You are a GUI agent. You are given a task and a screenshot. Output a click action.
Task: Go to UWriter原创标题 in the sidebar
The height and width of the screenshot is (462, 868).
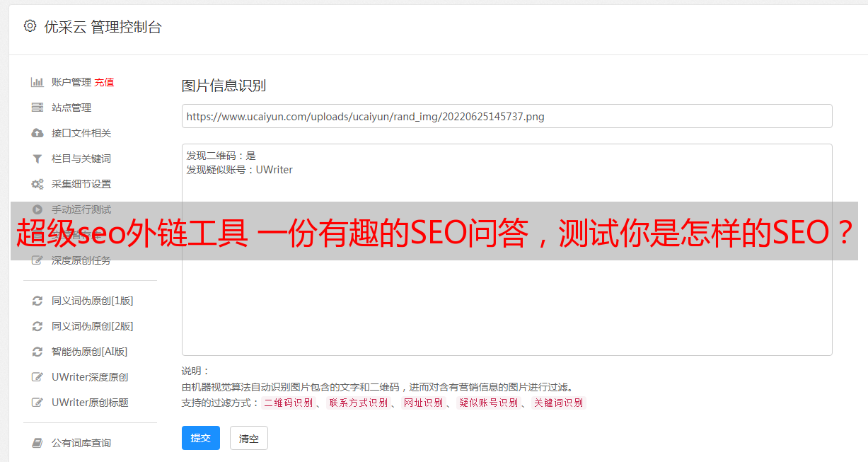coord(90,403)
